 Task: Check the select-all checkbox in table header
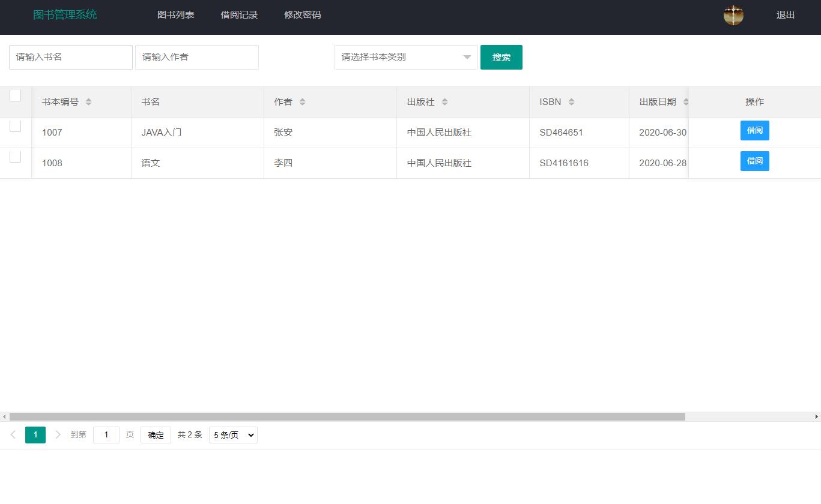(15, 95)
